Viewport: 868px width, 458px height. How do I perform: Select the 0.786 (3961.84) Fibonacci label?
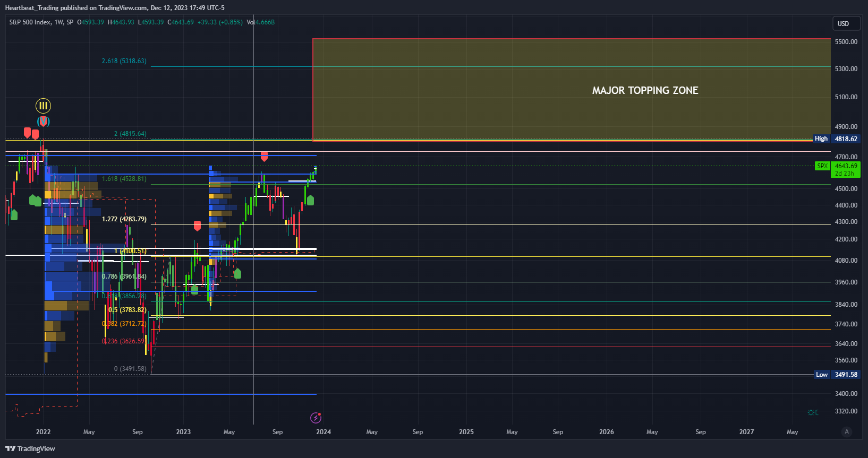124,276
